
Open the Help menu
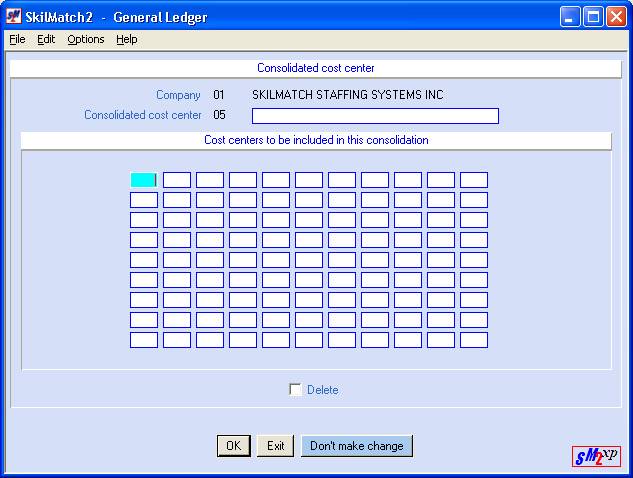pyautogui.click(x=127, y=39)
